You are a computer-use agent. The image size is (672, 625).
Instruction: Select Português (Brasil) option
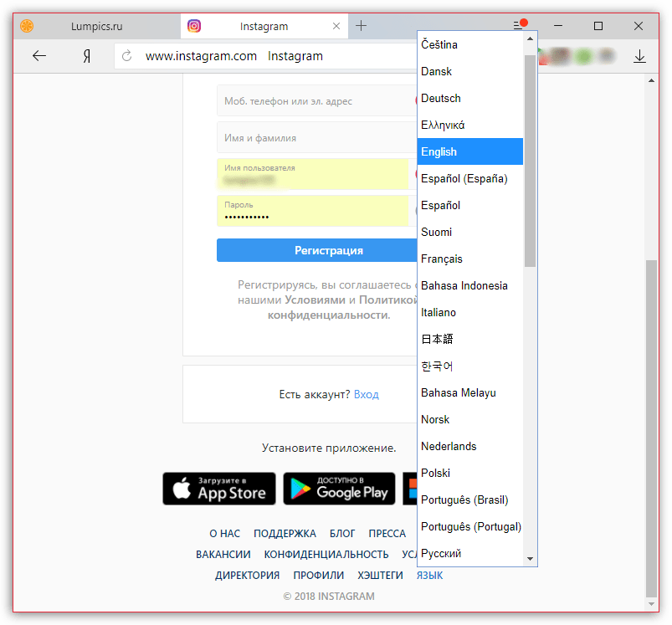pyautogui.click(x=469, y=499)
